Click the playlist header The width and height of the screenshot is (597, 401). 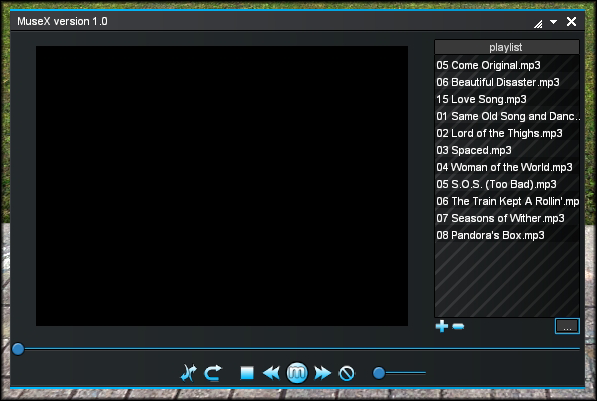507,47
